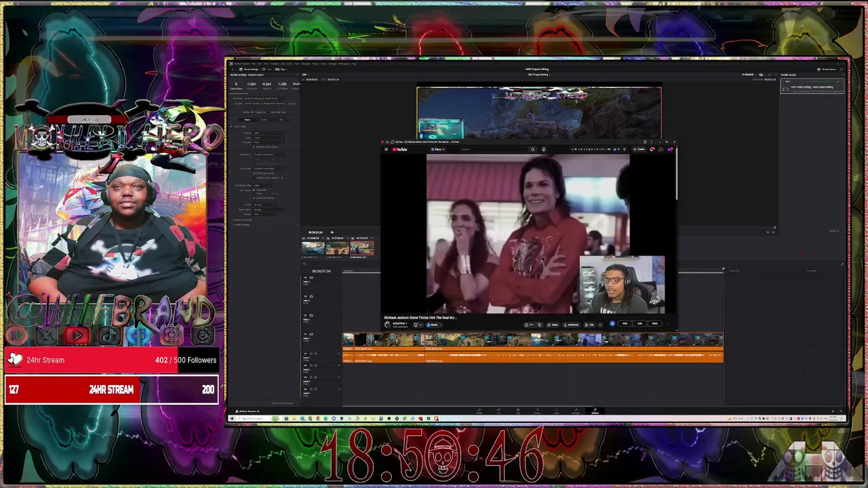Open YouTube notifications bell
This screenshot has height=488, width=868.
[x=652, y=149]
